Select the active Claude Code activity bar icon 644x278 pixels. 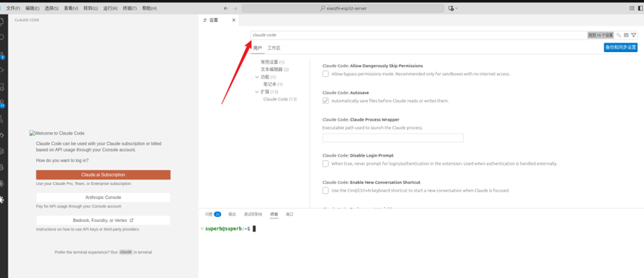click(x=2, y=200)
